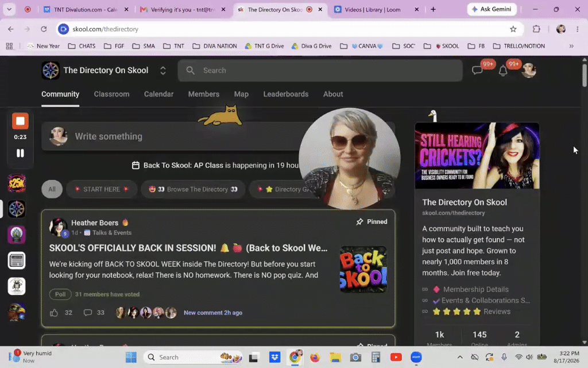Screen dimensions: 588x368
Task: Click Still Hearing Crickets banner image
Action: coord(477,155)
